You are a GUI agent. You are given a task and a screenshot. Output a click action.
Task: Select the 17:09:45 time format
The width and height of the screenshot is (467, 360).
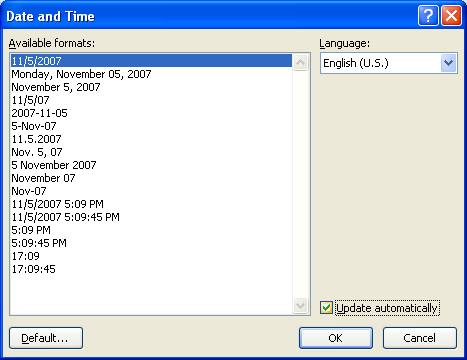[151, 269]
